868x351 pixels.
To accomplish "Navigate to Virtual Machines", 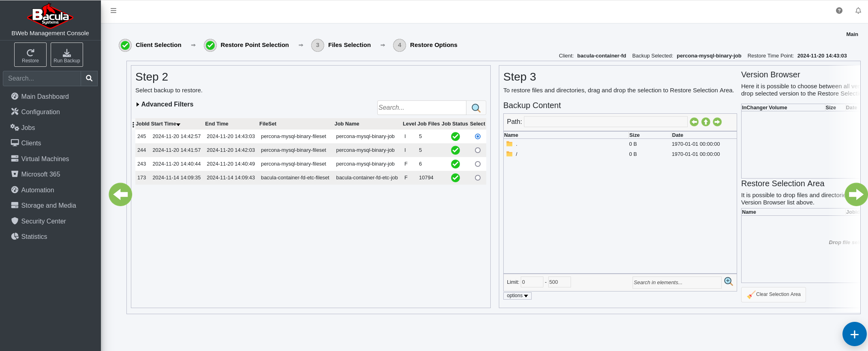I will 45,159.
